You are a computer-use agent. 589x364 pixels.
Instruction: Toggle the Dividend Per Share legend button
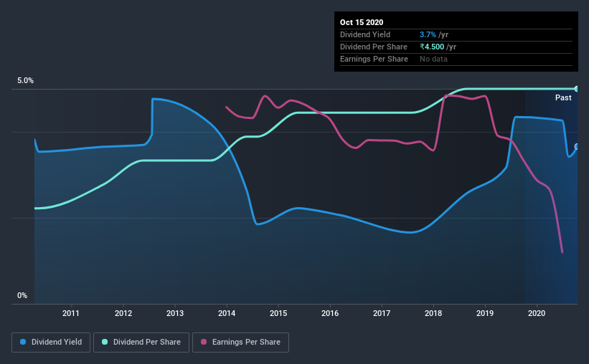tap(141, 343)
